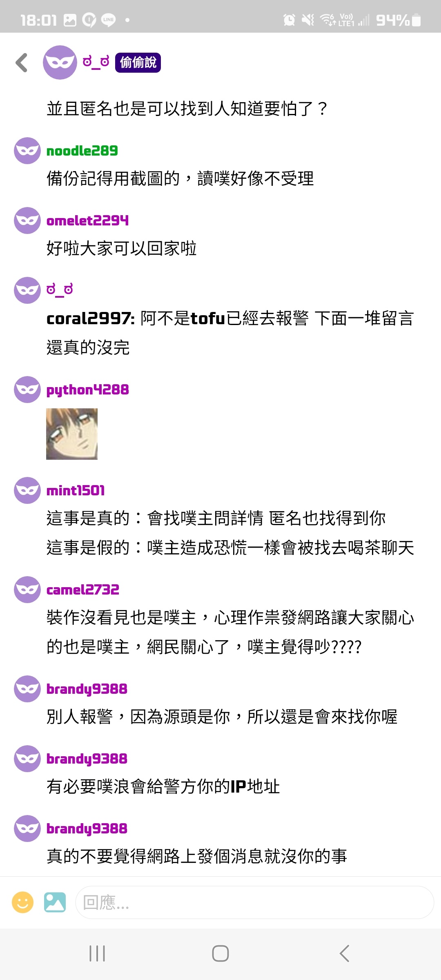441x980 pixels.
Task: Tap camel2732's masked avatar
Action: click(27, 590)
